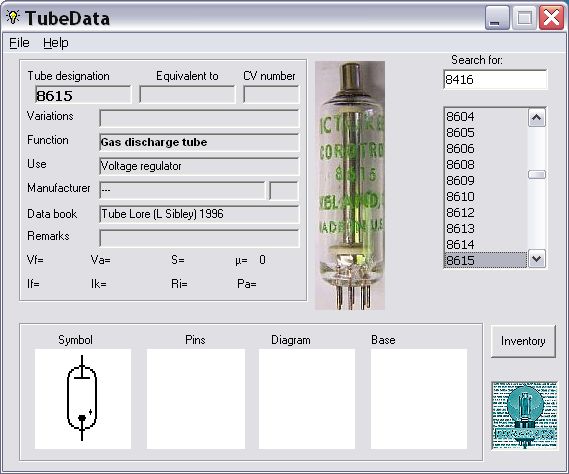Open the File menu
Image resolution: width=569 pixels, height=474 pixels.
pos(19,43)
